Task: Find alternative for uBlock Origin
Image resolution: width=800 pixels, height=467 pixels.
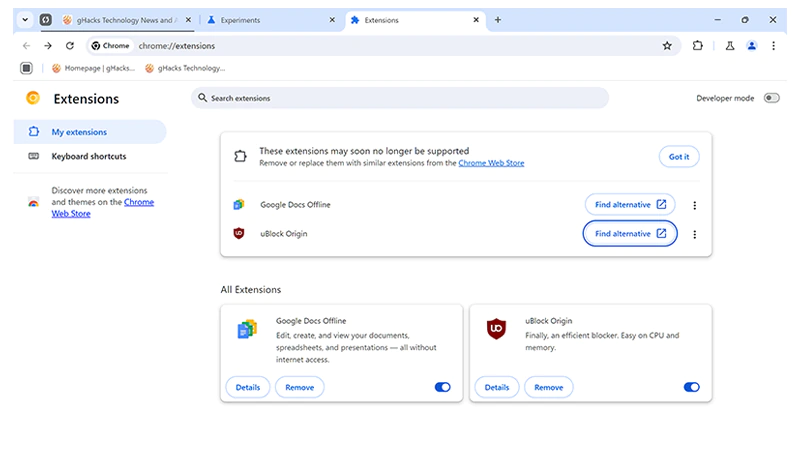Action: coord(630,234)
